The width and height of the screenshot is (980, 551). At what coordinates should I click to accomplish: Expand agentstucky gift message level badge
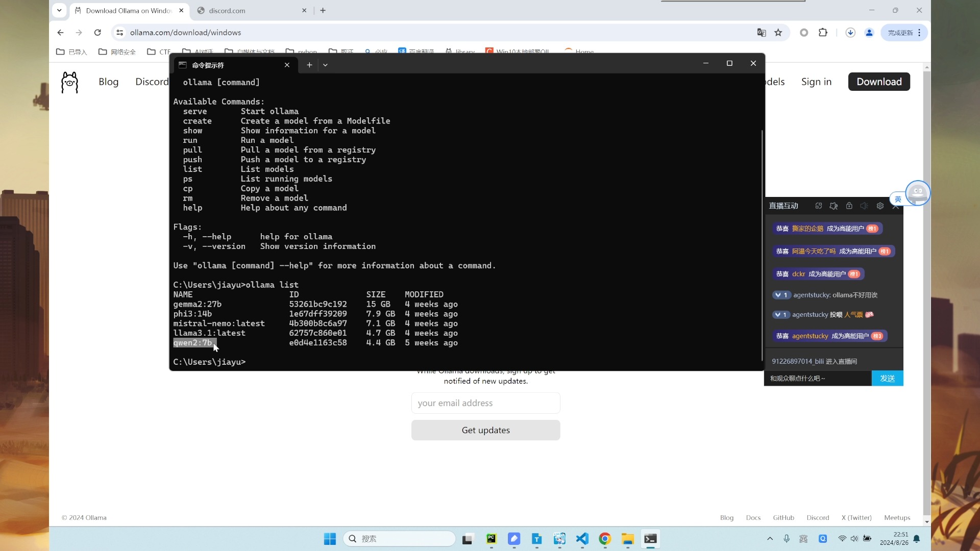tap(781, 315)
